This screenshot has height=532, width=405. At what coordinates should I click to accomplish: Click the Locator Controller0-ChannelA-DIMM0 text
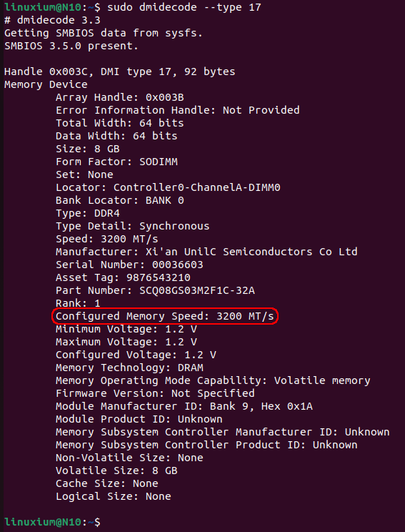click(x=168, y=187)
